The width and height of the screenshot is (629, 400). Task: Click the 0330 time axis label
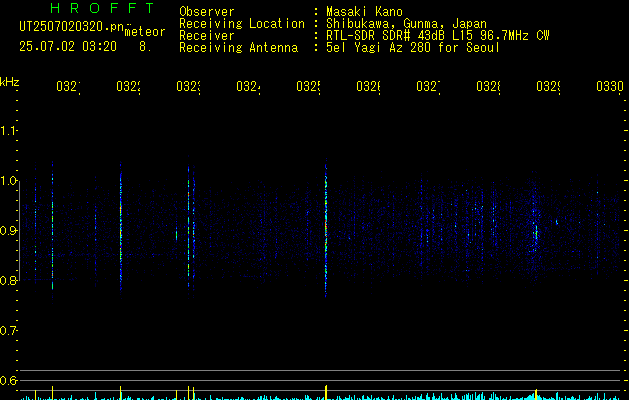tap(610, 87)
